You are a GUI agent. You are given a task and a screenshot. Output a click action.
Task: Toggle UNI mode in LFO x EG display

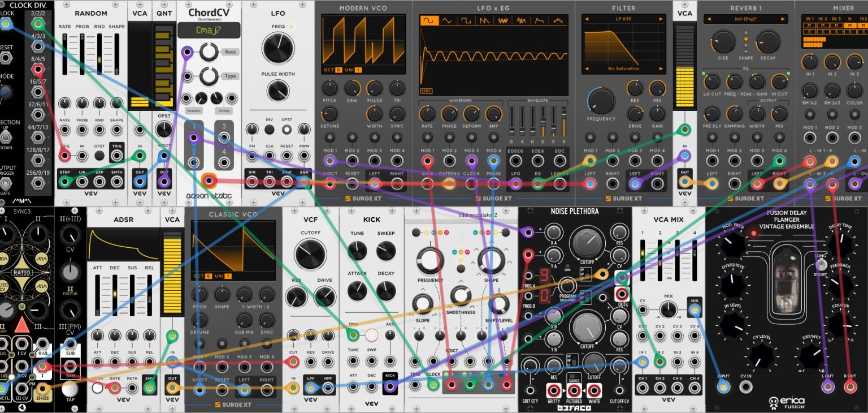[x=426, y=91]
